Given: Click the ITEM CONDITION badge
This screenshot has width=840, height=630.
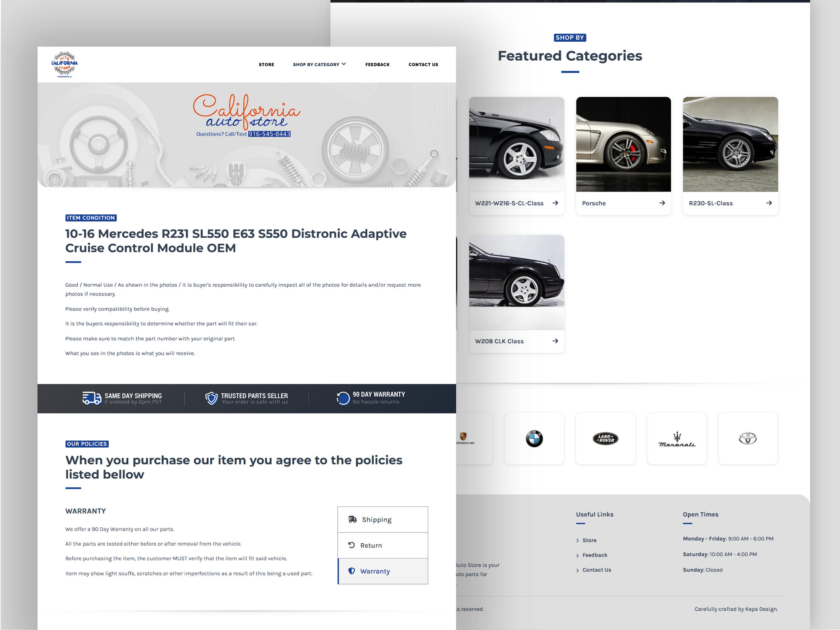Looking at the screenshot, I should [91, 218].
